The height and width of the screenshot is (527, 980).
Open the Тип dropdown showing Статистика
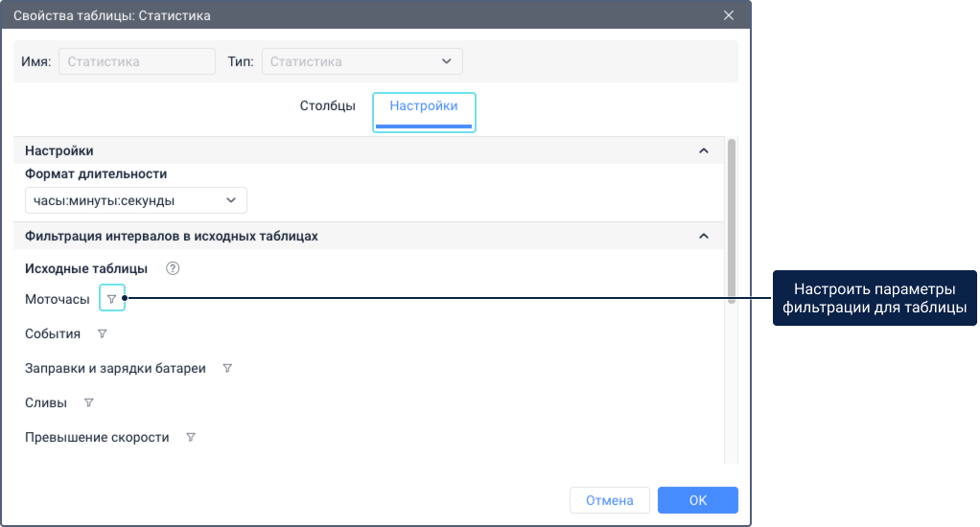362,61
